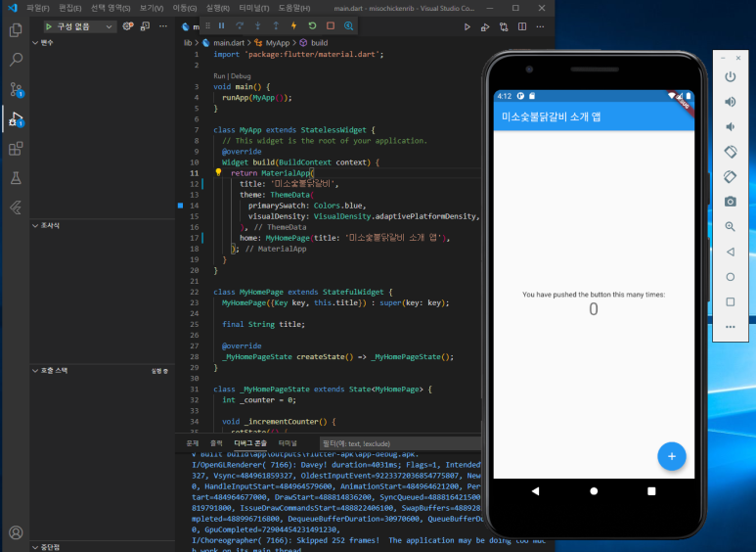Open the Search view in activity bar
The width and height of the screenshot is (756, 552).
pyautogui.click(x=16, y=60)
